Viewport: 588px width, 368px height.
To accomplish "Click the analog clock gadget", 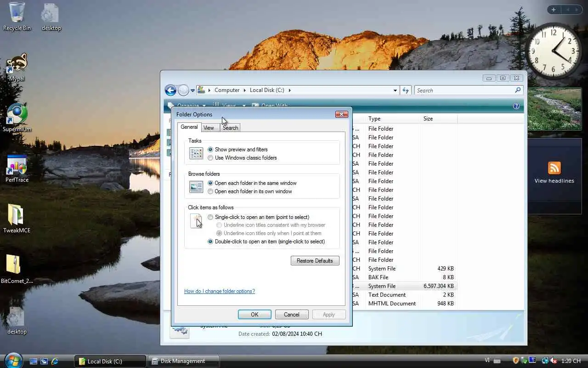I will [x=553, y=51].
